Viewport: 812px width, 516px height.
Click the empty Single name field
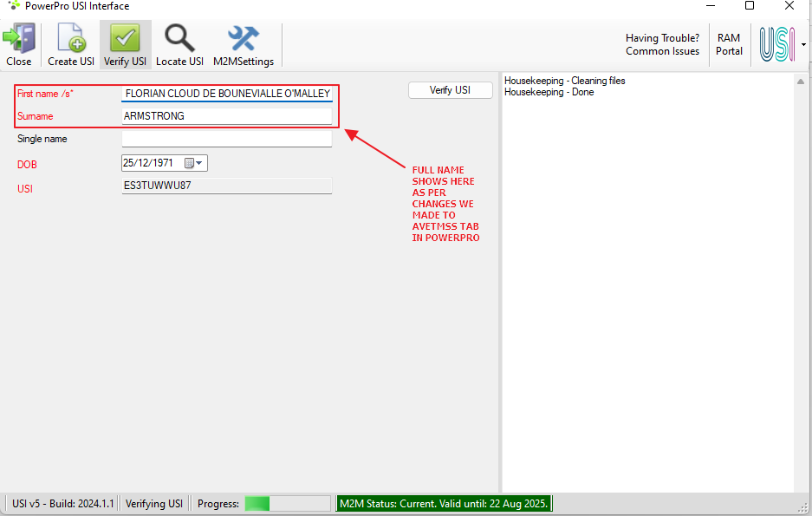point(227,139)
